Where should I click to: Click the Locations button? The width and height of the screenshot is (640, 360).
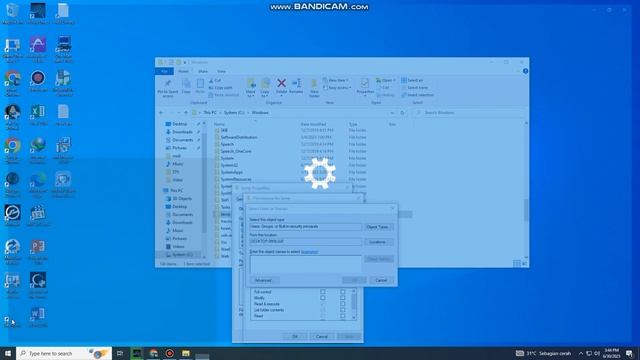[x=378, y=242]
